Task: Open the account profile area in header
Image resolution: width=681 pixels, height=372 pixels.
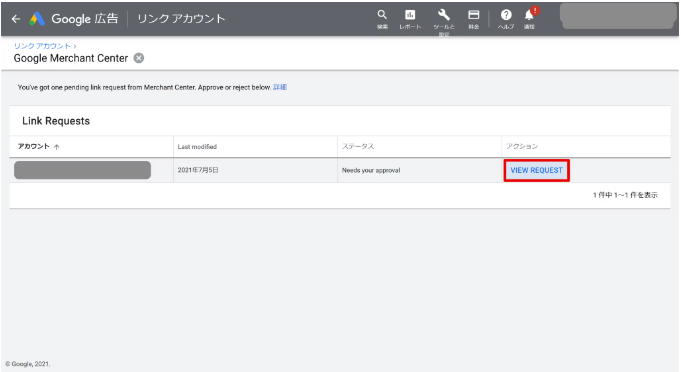Action: tap(618, 16)
